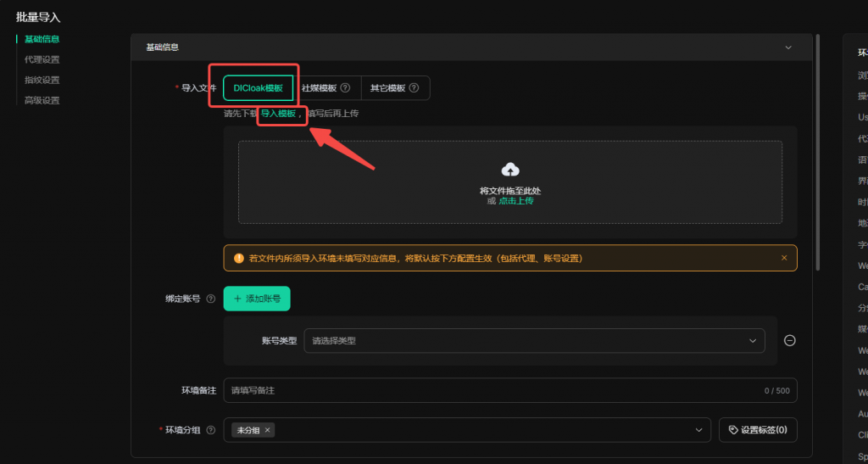The height and width of the screenshot is (464, 868).
Task: Dismiss the orange warning notice
Action: click(x=784, y=258)
